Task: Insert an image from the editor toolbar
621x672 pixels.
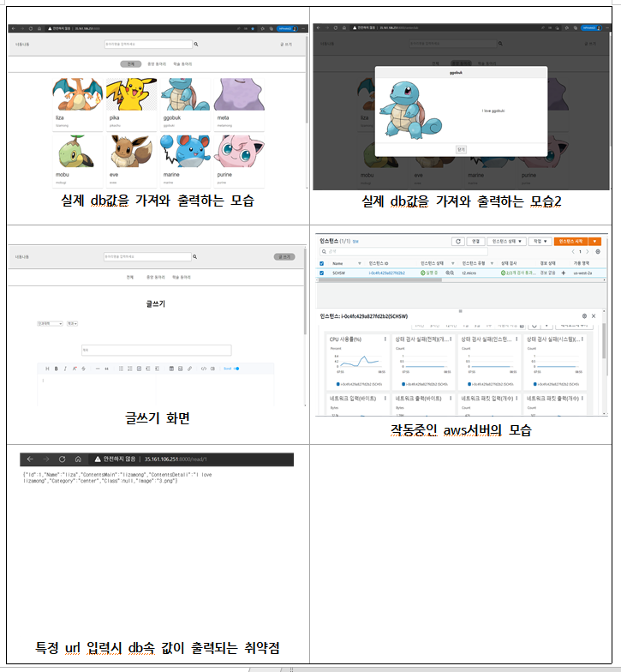Action: [180, 369]
